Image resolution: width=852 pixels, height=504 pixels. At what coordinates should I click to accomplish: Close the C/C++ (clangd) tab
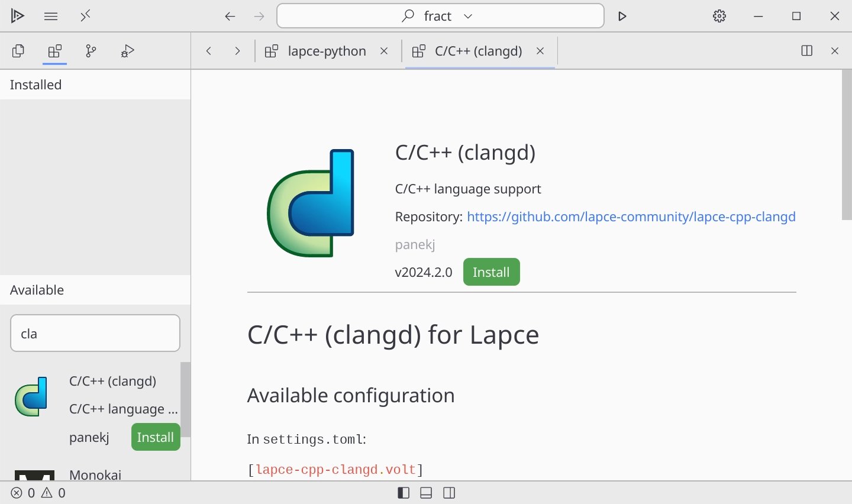[x=540, y=51]
